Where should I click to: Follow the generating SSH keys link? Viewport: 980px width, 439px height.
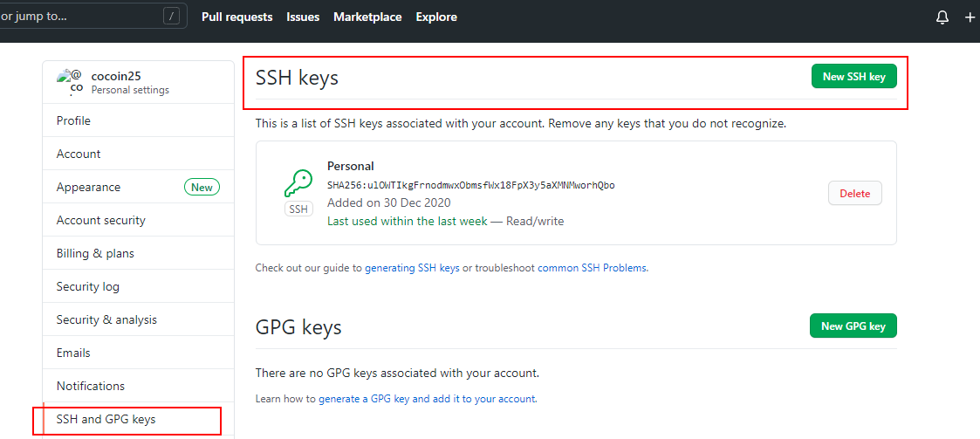412,268
